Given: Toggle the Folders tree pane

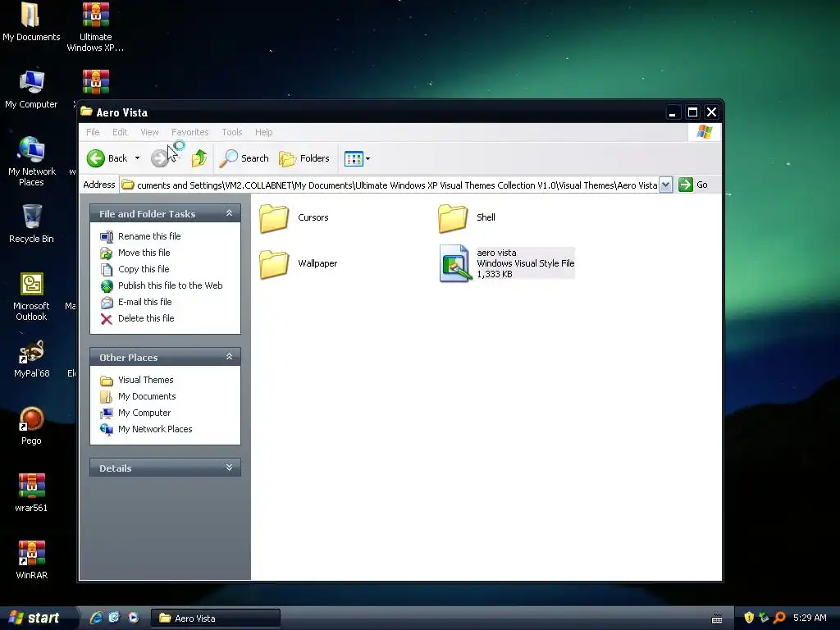Looking at the screenshot, I should click(304, 158).
